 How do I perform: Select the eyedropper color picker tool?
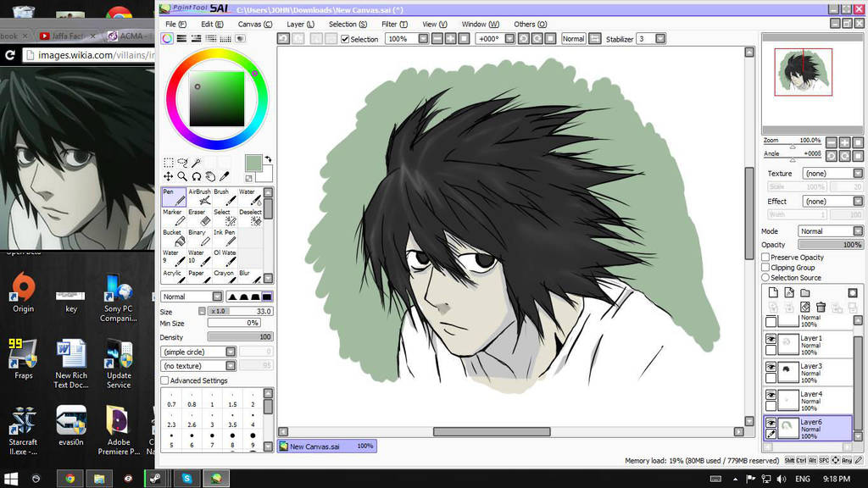tap(224, 176)
